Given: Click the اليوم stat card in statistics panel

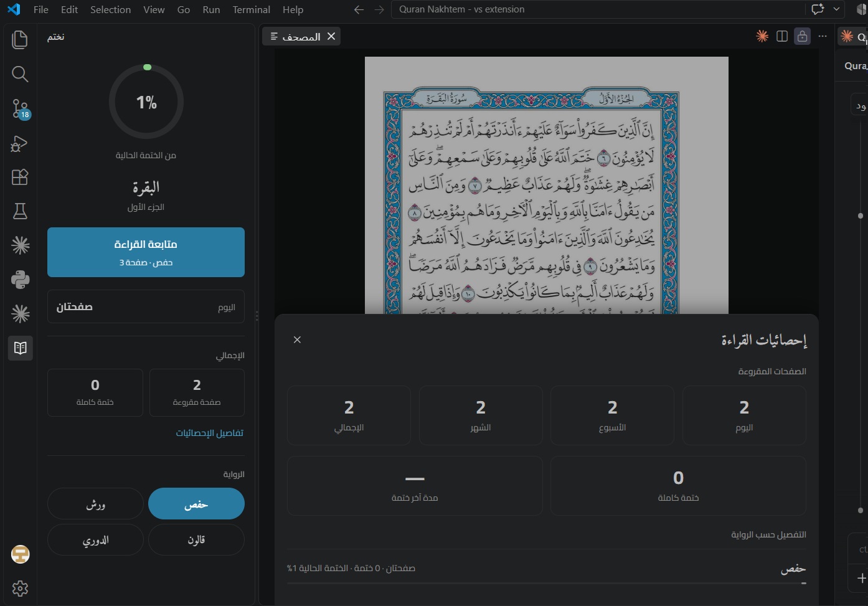Looking at the screenshot, I should pyautogui.click(x=744, y=415).
